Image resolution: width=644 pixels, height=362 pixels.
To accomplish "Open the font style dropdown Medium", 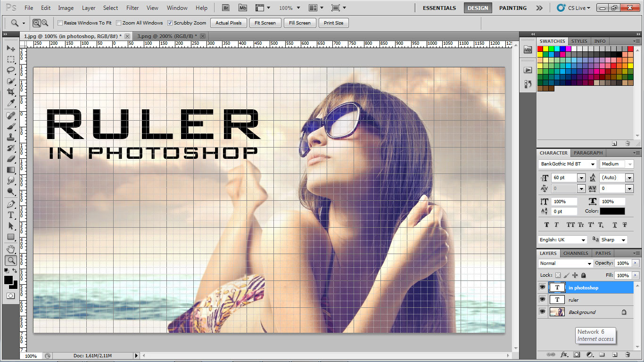I will (x=629, y=164).
